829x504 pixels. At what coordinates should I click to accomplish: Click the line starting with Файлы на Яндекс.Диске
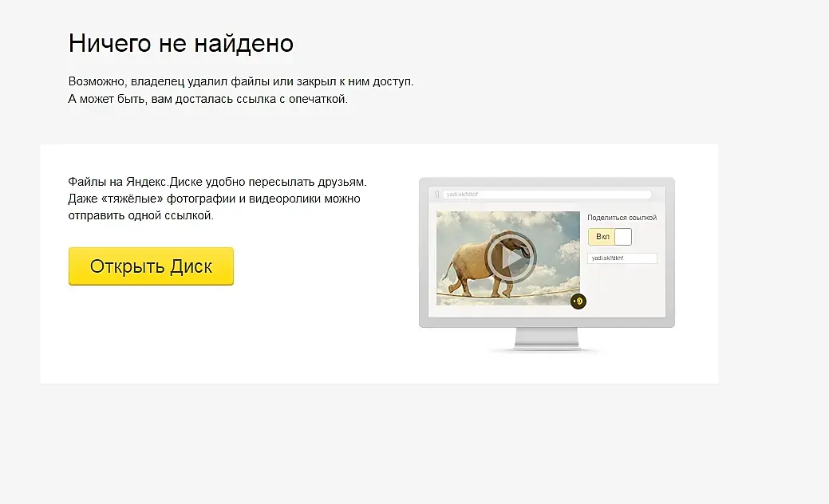tap(217, 182)
